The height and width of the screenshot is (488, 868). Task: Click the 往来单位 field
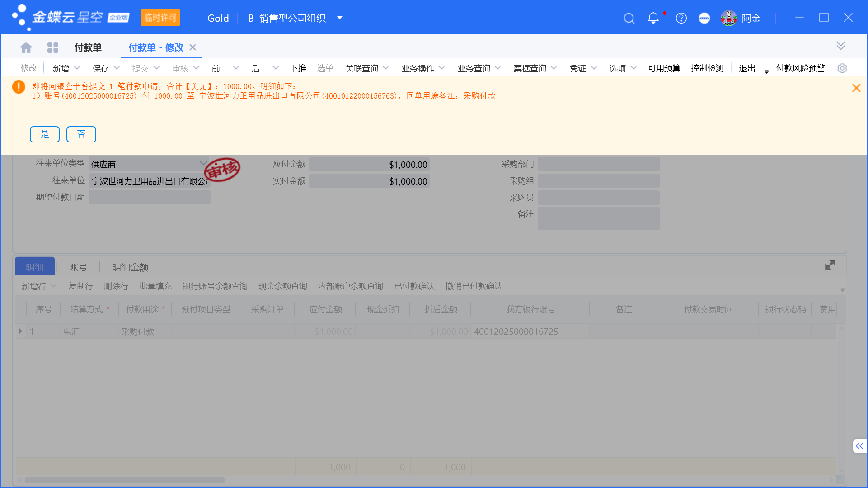150,181
